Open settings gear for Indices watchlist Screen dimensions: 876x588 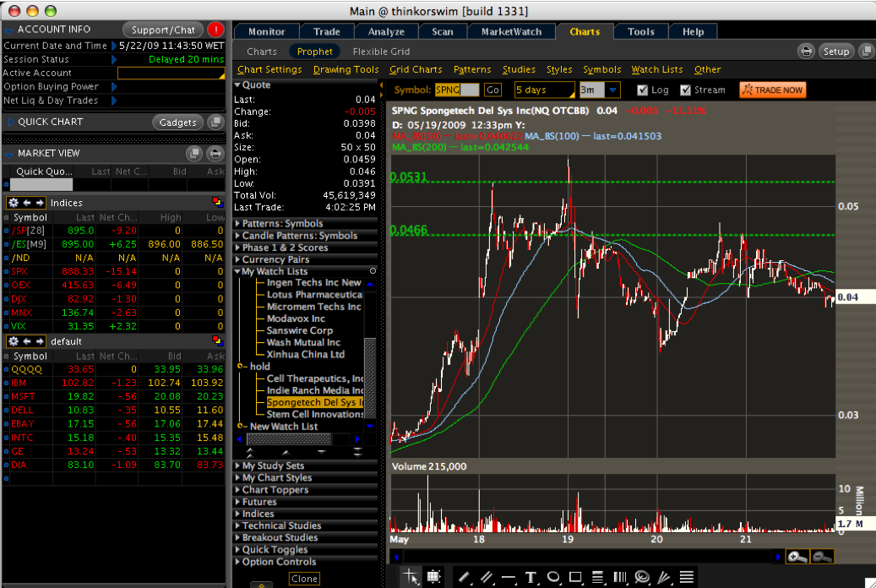tap(14, 202)
